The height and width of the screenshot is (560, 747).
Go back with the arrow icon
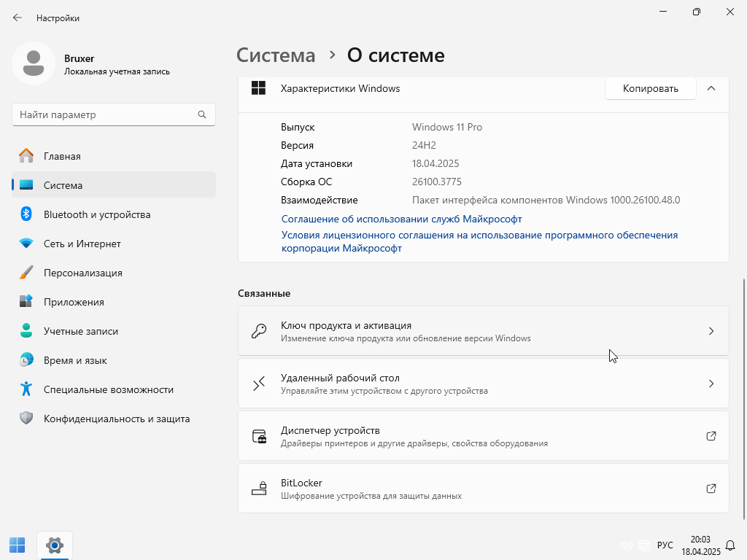(x=18, y=17)
